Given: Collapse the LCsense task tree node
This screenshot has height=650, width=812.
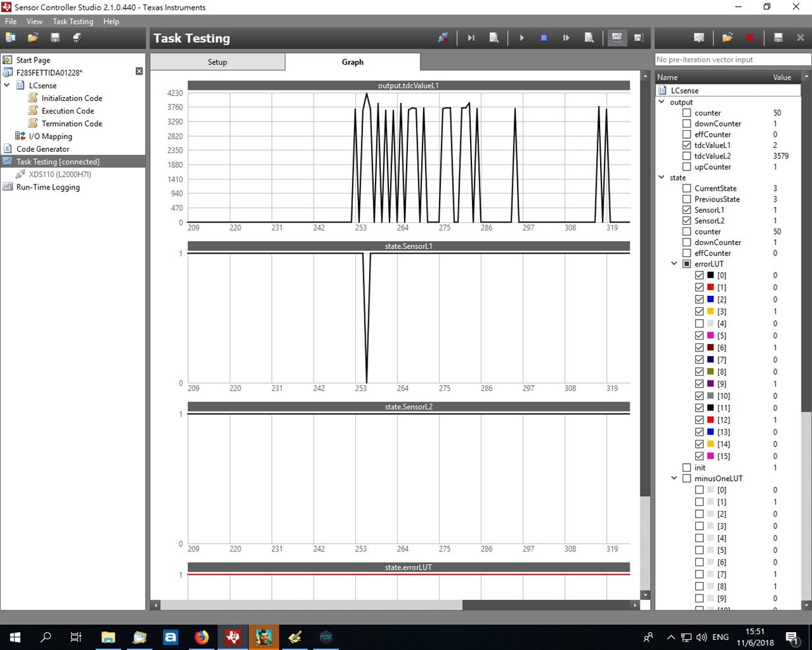Looking at the screenshot, I should (7, 85).
